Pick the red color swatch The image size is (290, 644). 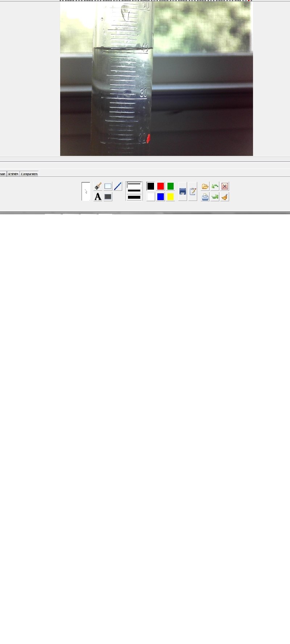click(161, 186)
